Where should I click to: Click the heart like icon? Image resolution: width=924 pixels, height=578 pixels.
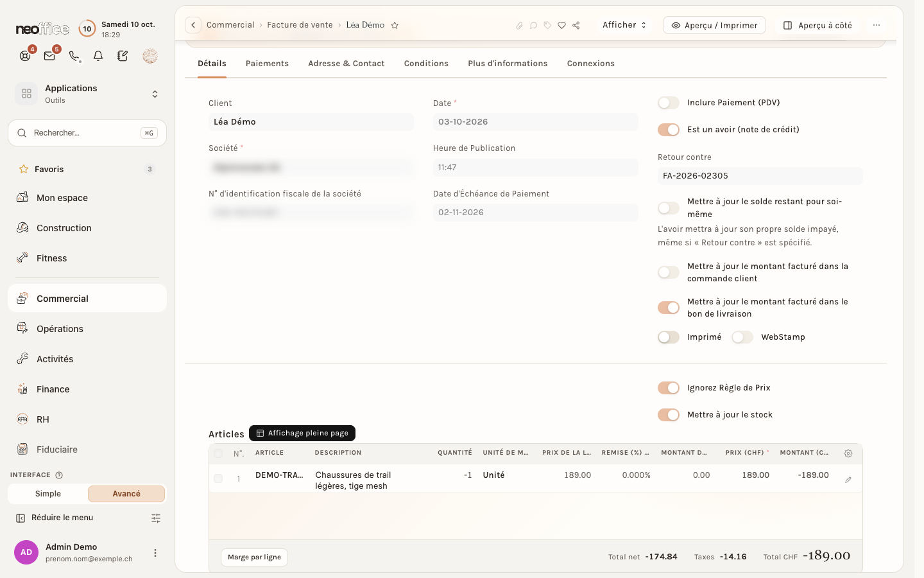tap(561, 26)
